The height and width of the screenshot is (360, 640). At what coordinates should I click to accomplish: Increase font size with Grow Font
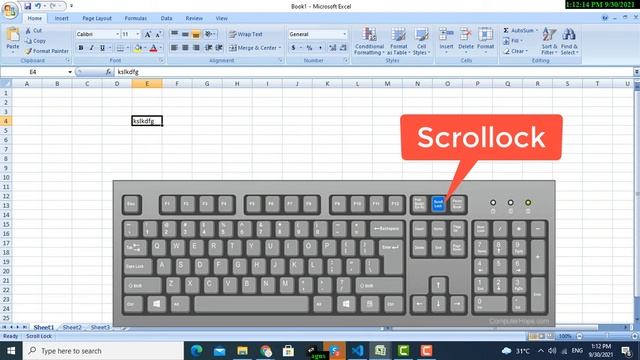[148, 34]
